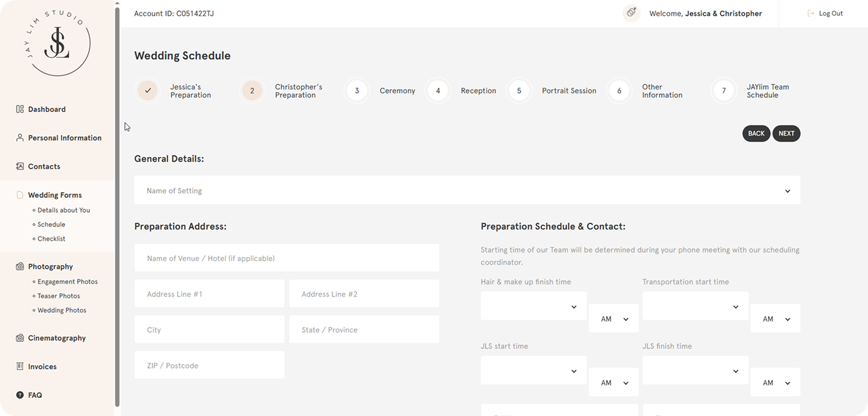Switch to step 4 Reception

click(x=438, y=91)
